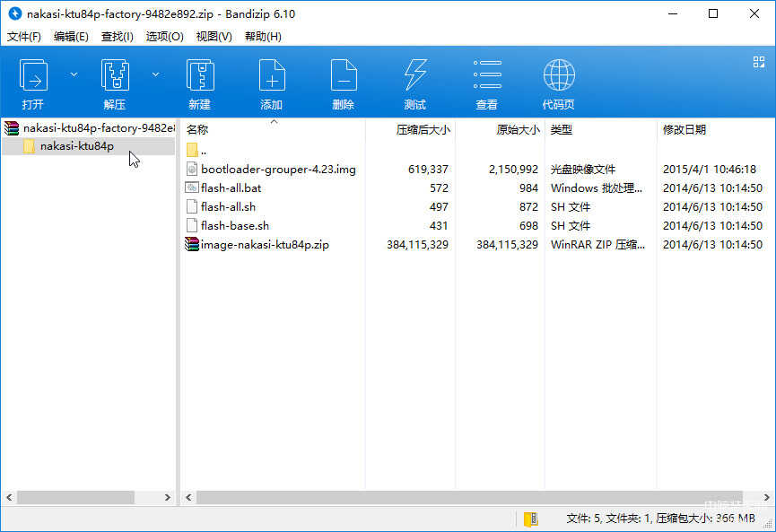The height and width of the screenshot is (532, 776).
Task: Expand the dropdown arrow next to 打开
Action: [74, 74]
